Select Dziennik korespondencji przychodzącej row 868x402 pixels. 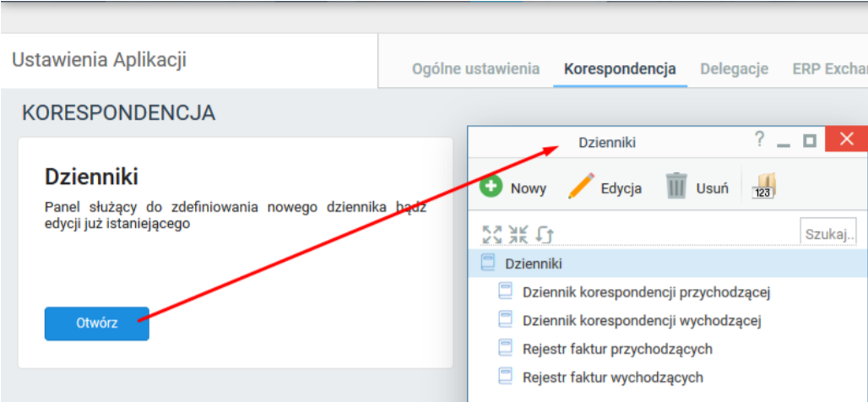pyautogui.click(x=668, y=291)
